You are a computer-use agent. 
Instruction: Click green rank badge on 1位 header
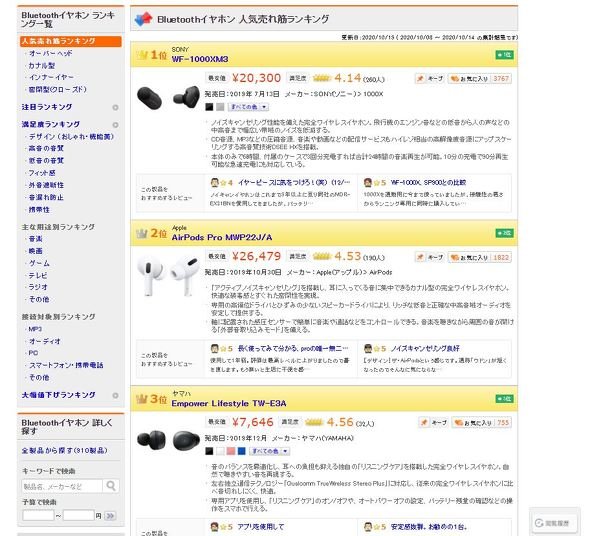[505, 55]
